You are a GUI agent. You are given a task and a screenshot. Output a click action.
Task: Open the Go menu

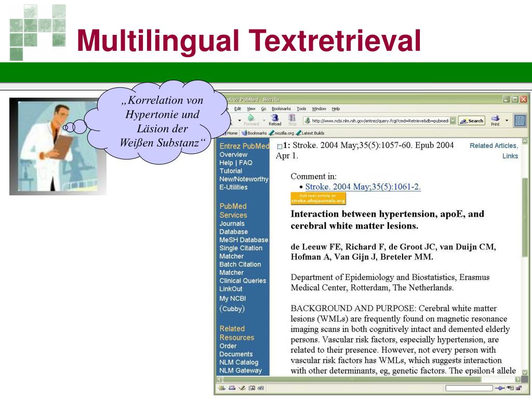pos(263,109)
